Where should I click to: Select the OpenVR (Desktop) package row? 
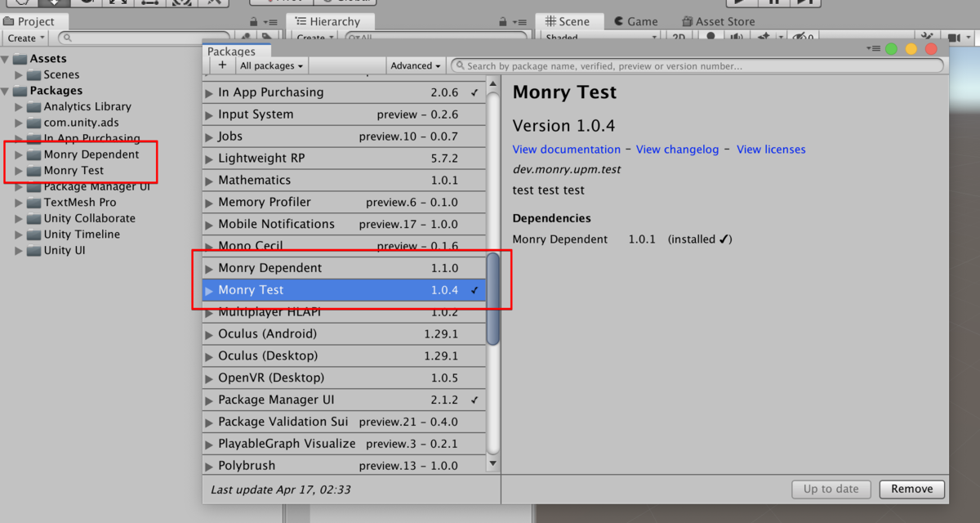[344, 378]
